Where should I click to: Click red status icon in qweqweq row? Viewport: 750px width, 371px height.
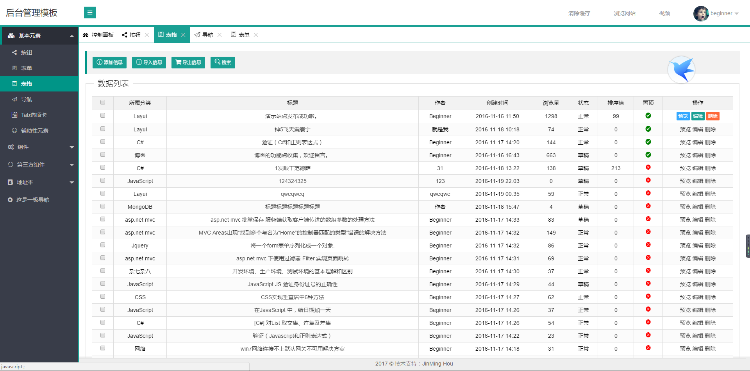pyautogui.click(x=648, y=193)
